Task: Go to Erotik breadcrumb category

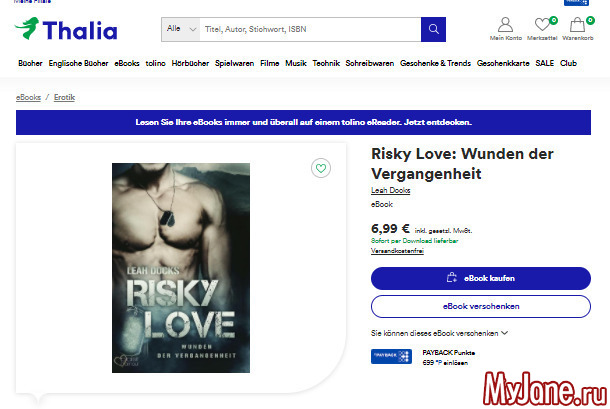Action: [64, 97]
